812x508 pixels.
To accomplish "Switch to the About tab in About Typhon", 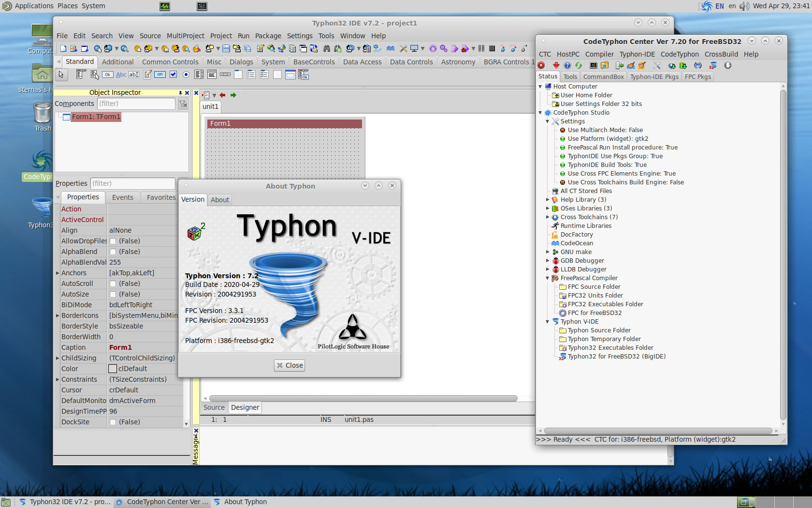I will click(x=220, y=200).
